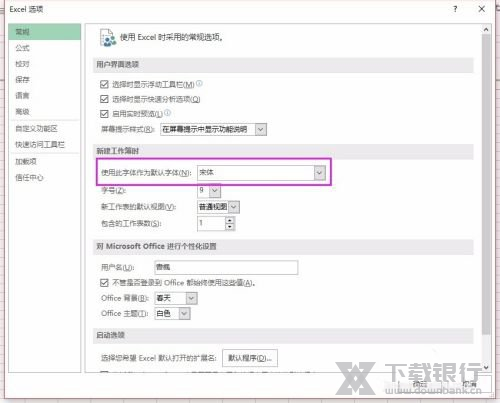Open Office 主题 dropdown showing 白色
This screenshot has width=500, height=403.
pos(184,313)
